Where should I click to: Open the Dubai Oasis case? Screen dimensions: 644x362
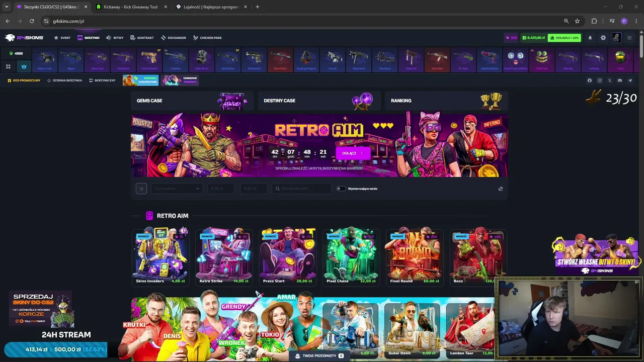coord(412,330)
